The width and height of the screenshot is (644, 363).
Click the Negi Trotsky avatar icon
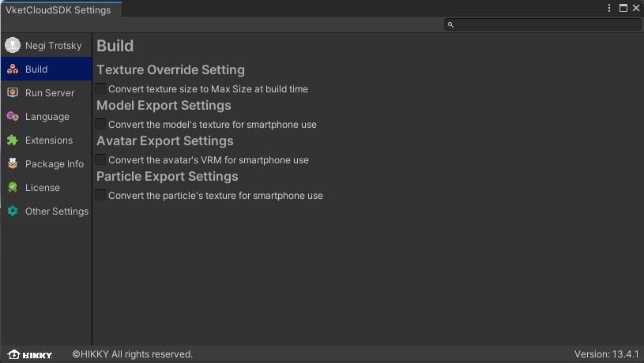coord(12,46)
